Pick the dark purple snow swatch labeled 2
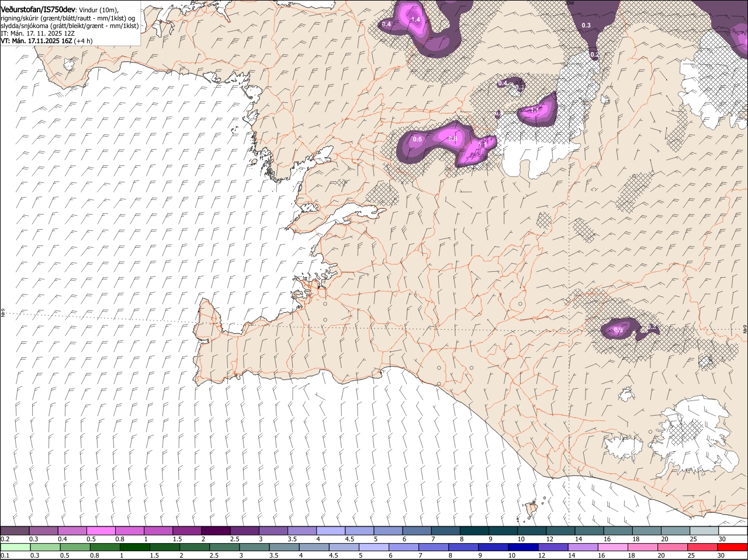The image size is (748, 560). click(x=215, y=530)
